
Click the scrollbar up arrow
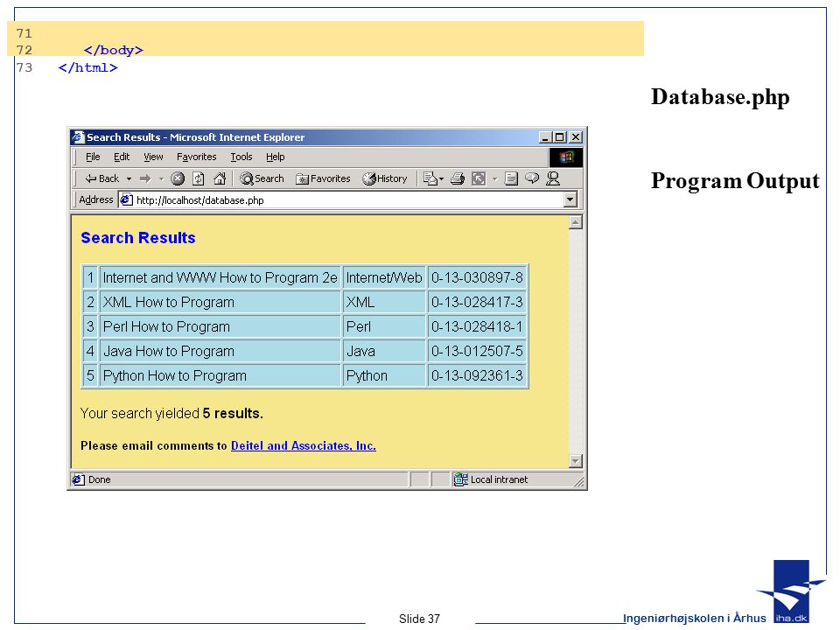coord(576,222)
